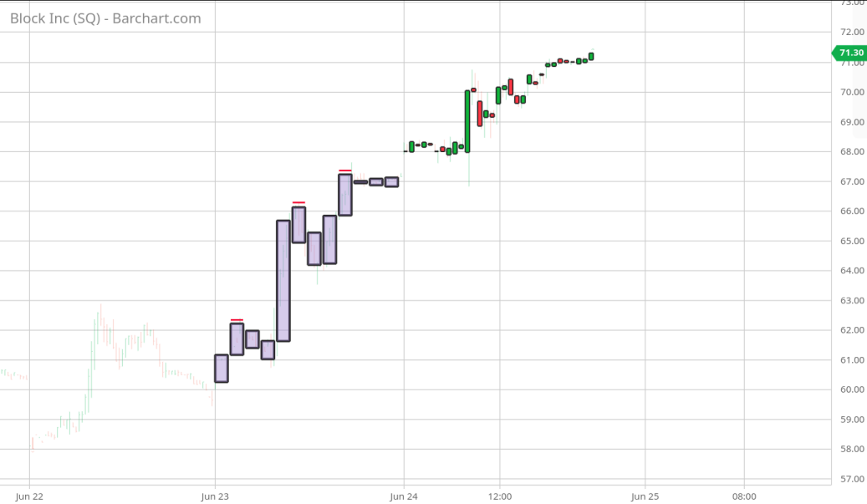Click the 68.00 price axis label
The height and width of the screenshot is (504, 867).
[853, 151]
